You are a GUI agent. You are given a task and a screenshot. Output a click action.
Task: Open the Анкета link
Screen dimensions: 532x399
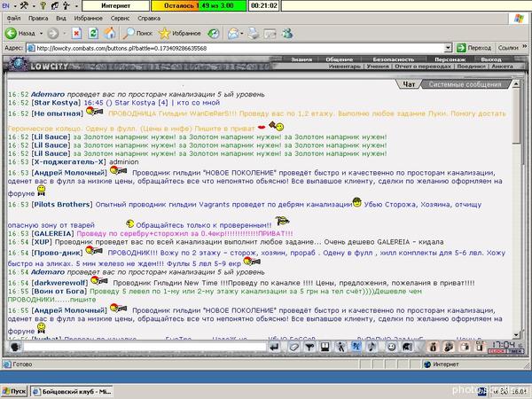[502, 66]
